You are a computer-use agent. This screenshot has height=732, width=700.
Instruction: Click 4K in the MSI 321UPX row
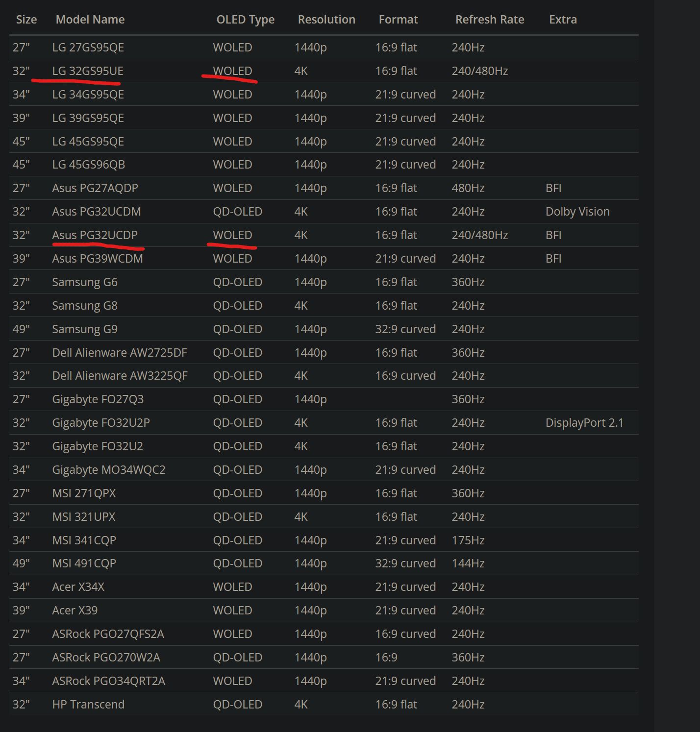[x=301, y=517]
